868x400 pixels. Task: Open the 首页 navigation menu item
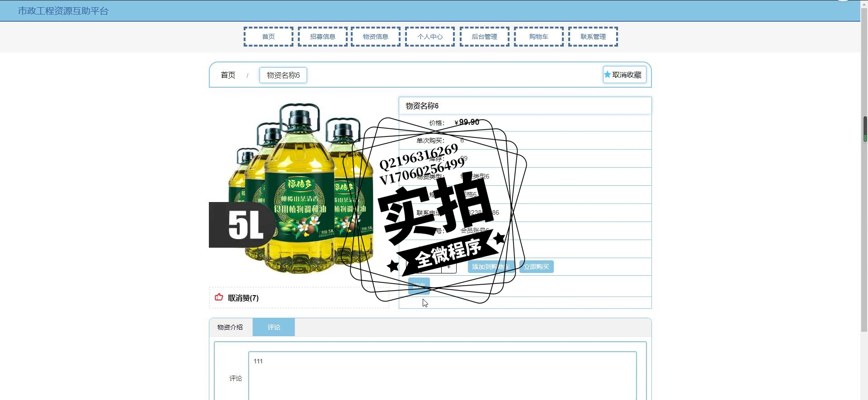click(x=268, y=37)
